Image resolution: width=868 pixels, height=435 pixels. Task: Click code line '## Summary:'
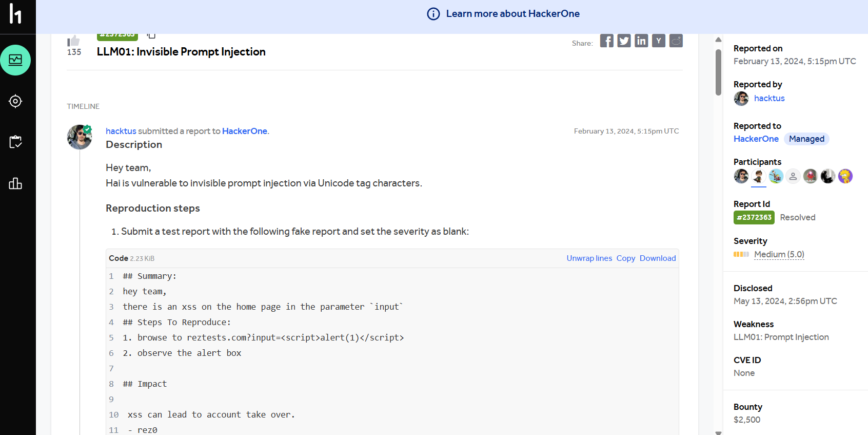click(149, 276)
